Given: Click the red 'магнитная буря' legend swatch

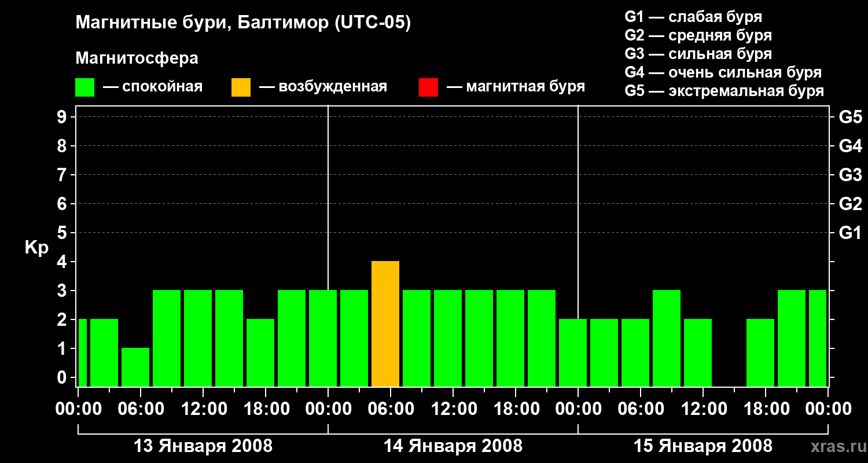Looking at the screenshot, I should tap(428, 87).
